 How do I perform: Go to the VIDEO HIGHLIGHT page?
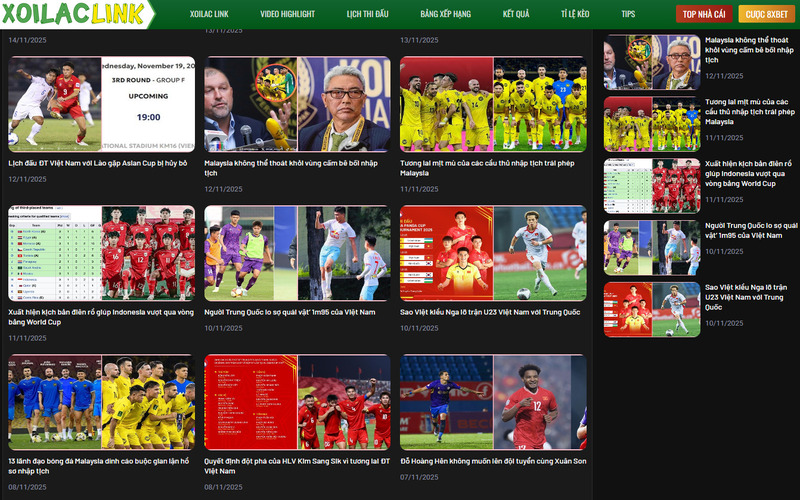coord(287,15)
